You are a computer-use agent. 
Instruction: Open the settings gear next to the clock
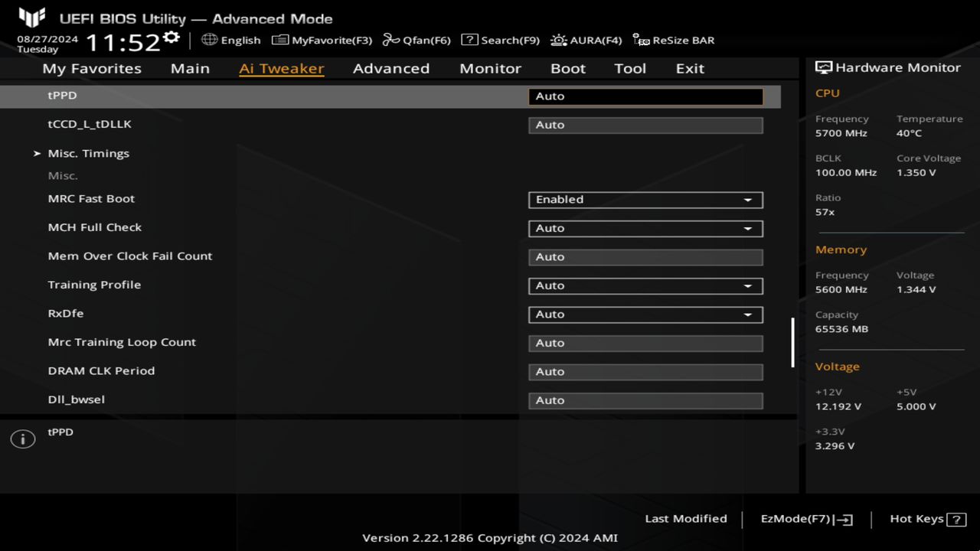[171, 38]
